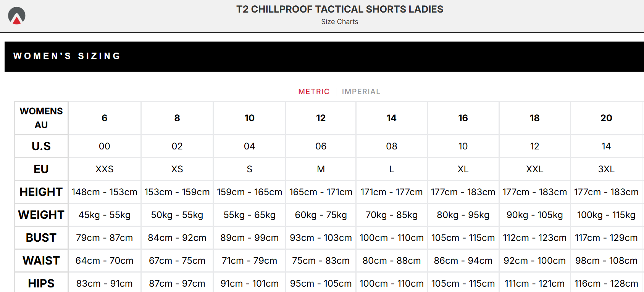The image size is (644, 292).
Task: Click the EU size XL cell
Action: [463, 169]
